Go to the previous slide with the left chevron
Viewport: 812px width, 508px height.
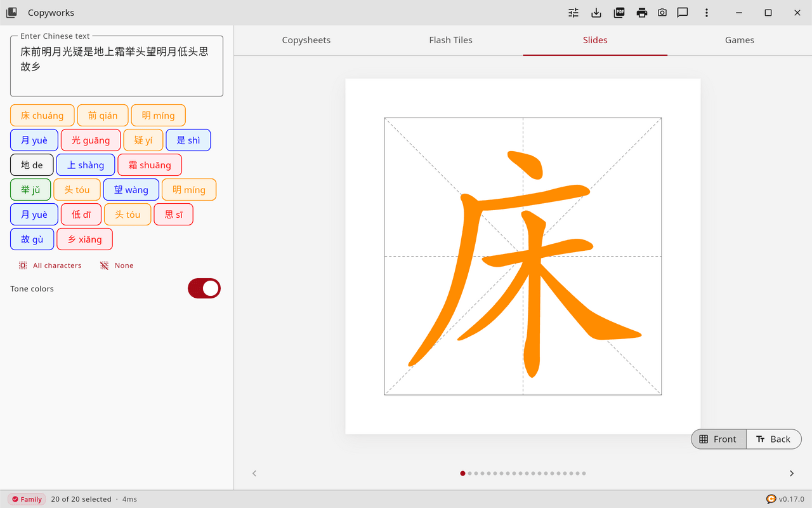pos(254,473)
